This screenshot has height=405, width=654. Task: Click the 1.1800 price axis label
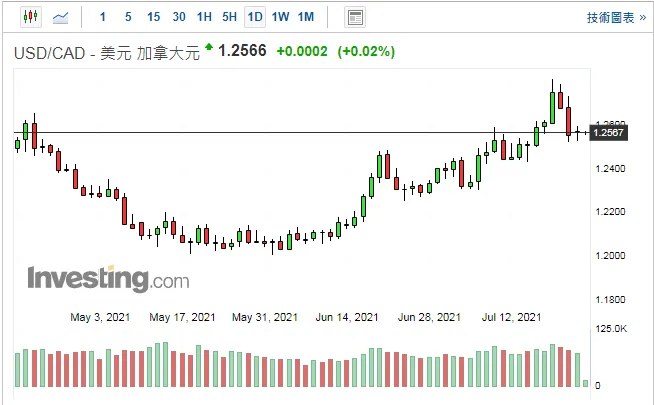coord(610,299)
